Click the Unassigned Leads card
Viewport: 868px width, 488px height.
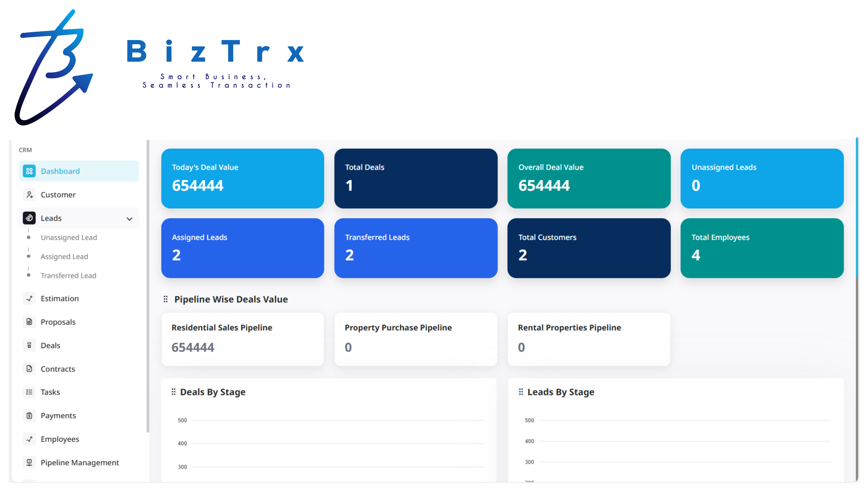762,178
